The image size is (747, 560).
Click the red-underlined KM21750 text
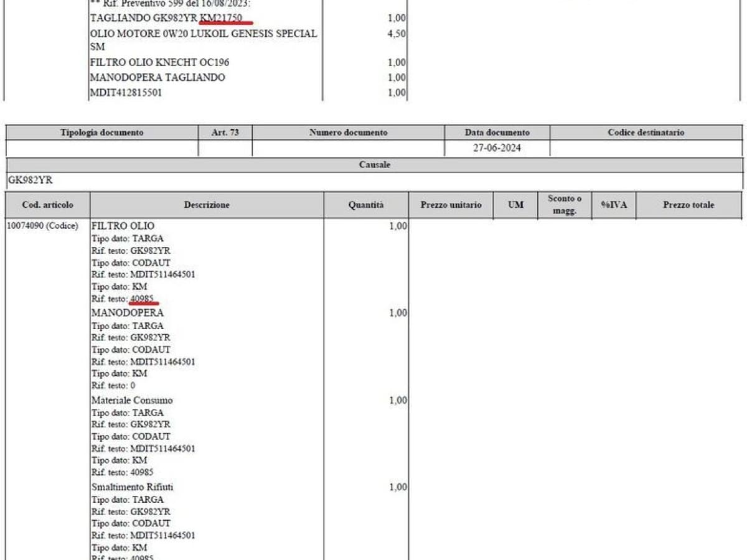[221, 18]
